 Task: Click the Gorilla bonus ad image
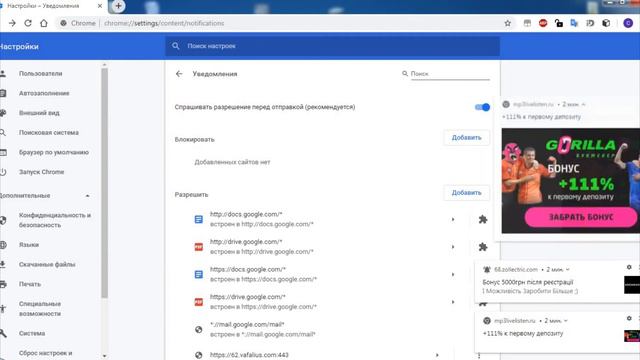click(571, 181)
